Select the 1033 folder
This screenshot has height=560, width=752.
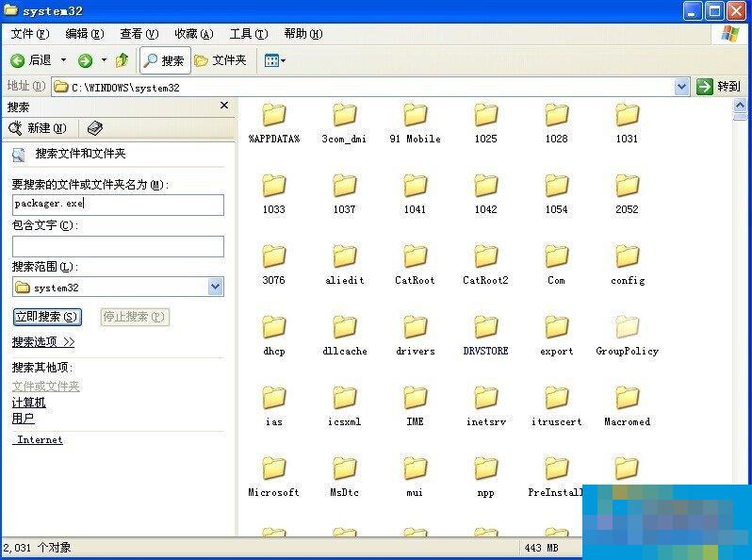274,194
